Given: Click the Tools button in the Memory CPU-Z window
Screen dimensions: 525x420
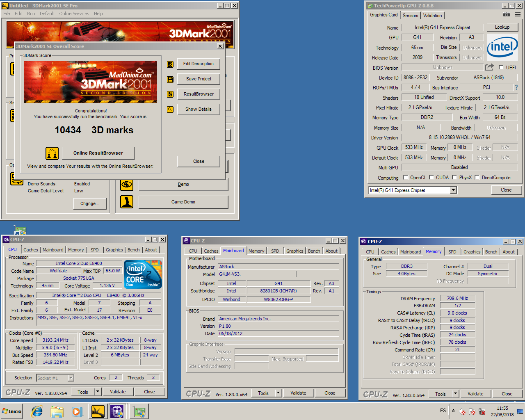Looking at the screenshot, I should [441, 394].
